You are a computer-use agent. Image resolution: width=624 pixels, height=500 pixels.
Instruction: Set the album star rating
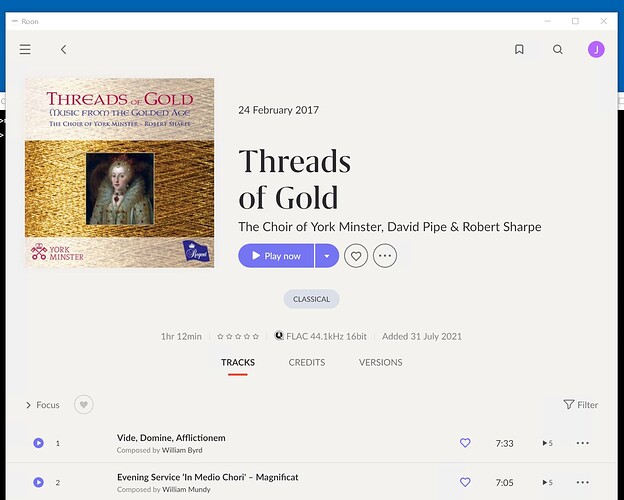click(238, 336)
